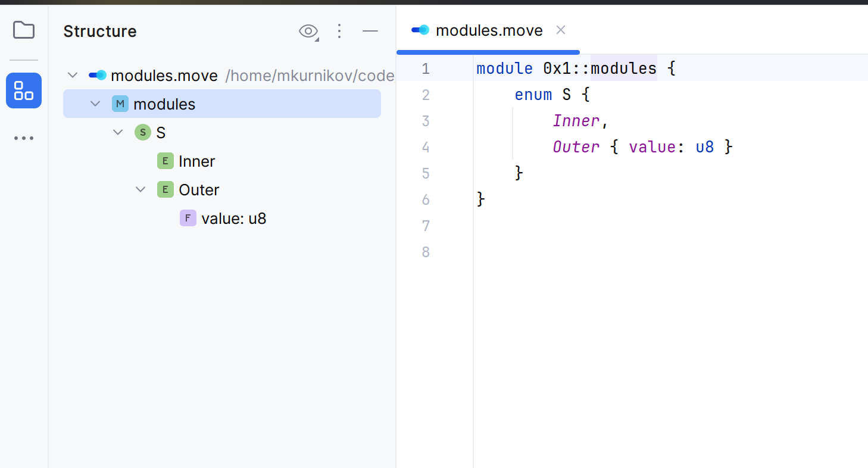Click line number 4 in gutter
Image resolution: width=868 pixels, height=468 pixels.
coord(425,147)
